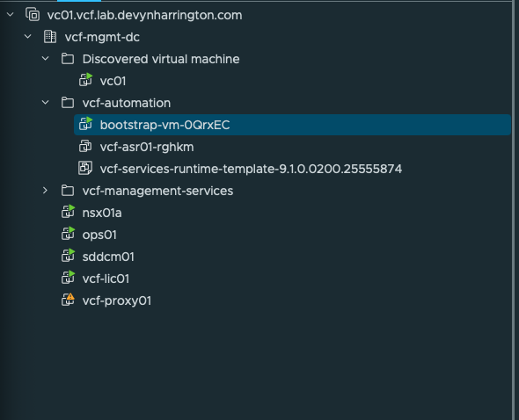Image resolution: width=519 pixels, height=420 pixels.
Task: Collapse the vcf-mgmt-dc datacenter node
Action: (28, 37)
